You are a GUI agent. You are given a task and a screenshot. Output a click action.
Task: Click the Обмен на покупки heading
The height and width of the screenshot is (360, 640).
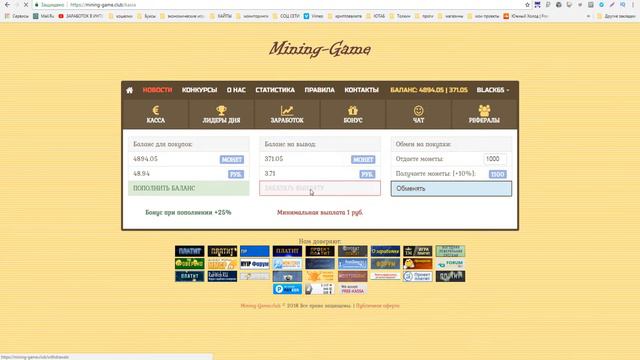pyautogui.click(x=423, y=144)
